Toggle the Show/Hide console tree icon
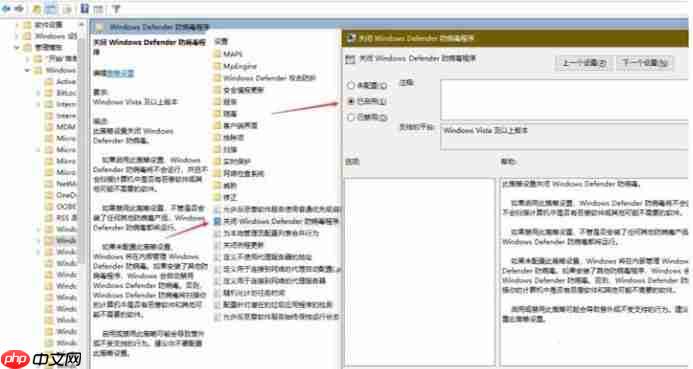693x369 pixels. pyautogui.click(x=51, y=8)
